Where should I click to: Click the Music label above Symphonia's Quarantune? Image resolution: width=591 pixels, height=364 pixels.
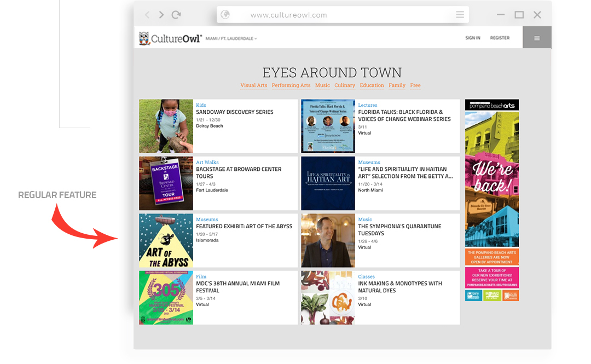(365, 219)
